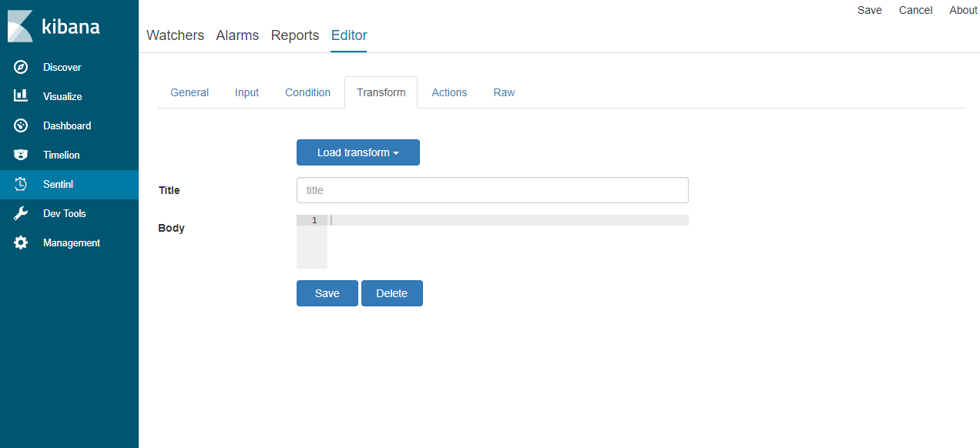980x448 pixels.
Task: Click the Timelion label in sidebar
Action: [x=62, y=155]
